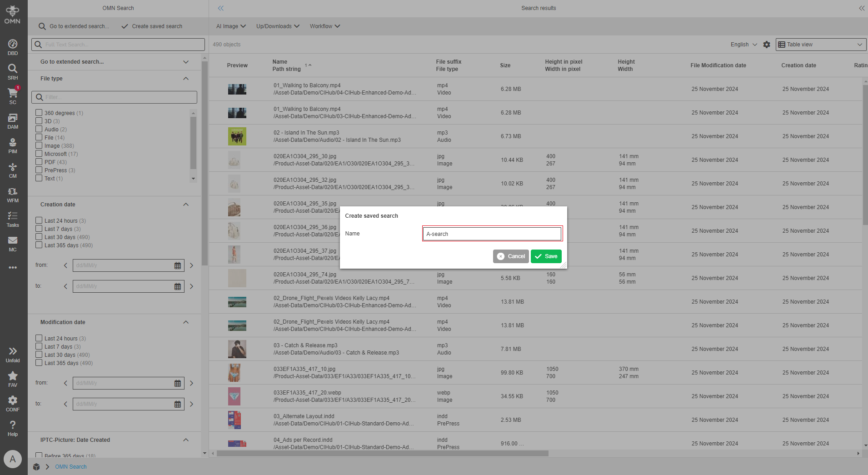Collapse the File type filter section
The height and width of the screenshot is (475, 868).
coord(186,78)
